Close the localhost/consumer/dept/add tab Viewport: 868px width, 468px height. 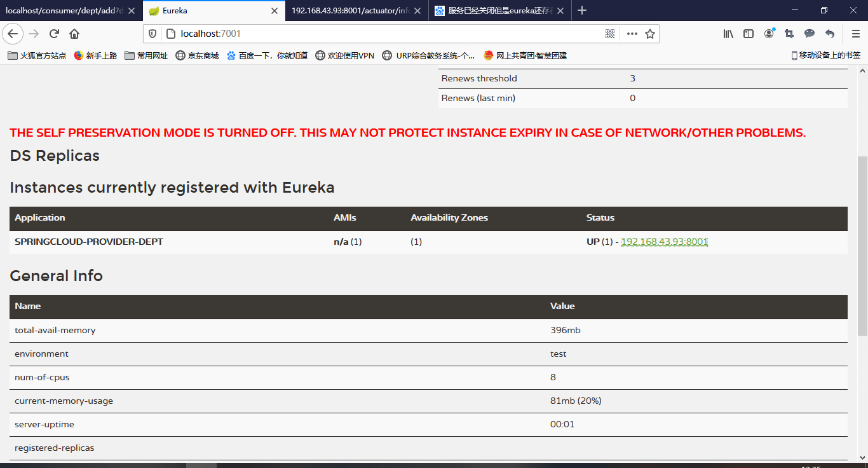point(132,11)
